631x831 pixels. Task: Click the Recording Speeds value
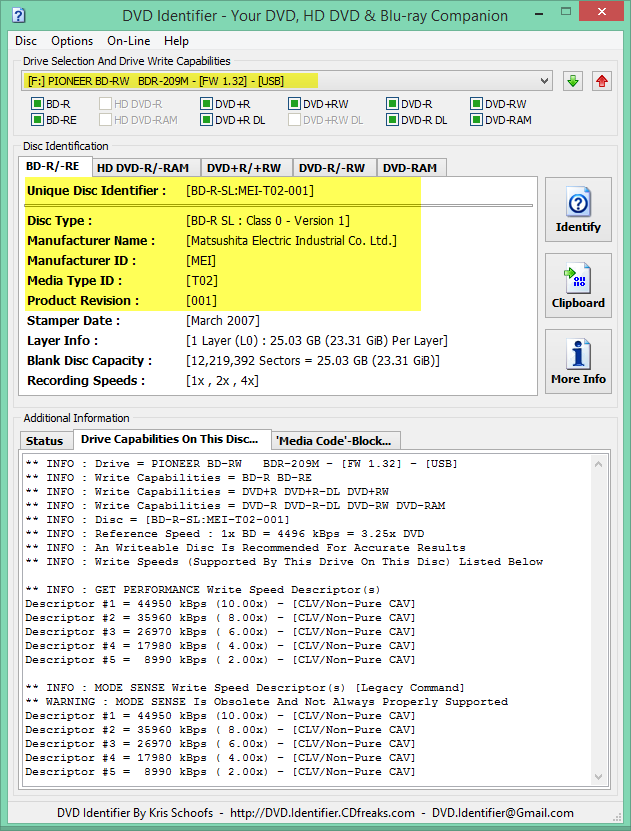[x=223, y=381]
